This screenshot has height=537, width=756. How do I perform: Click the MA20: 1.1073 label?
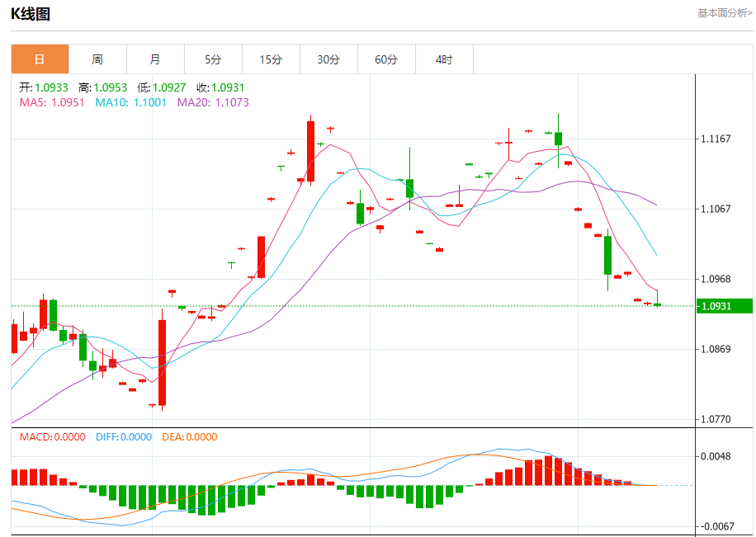click(213, 102)
